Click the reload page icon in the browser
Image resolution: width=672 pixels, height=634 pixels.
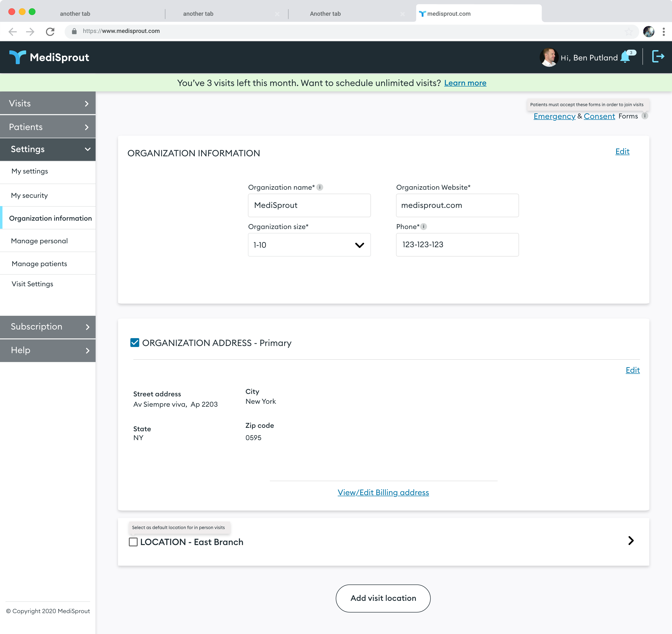click(x=50, y=31)
